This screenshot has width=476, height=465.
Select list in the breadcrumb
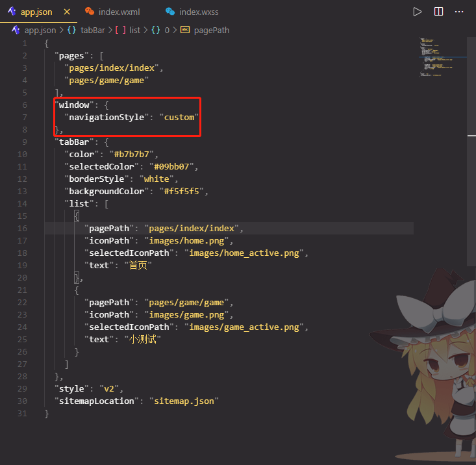point(135,31)
